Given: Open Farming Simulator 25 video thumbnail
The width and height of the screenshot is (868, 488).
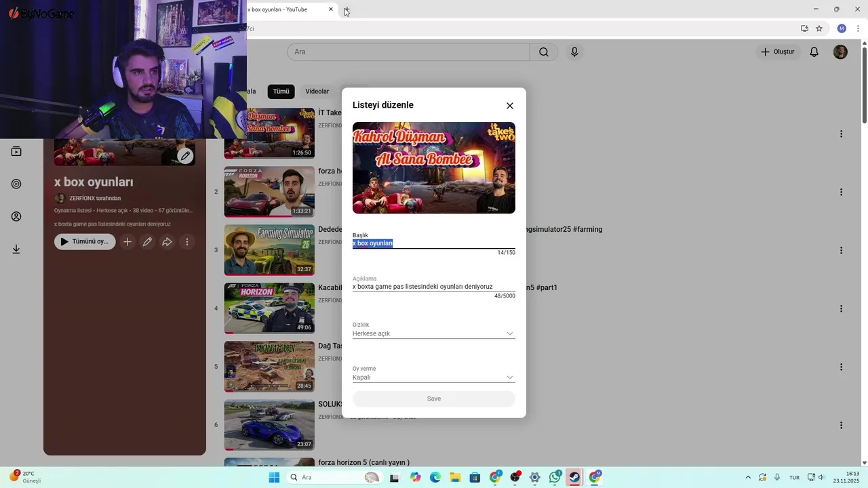Looking at the screenshot, I should [x=269, y=250].
